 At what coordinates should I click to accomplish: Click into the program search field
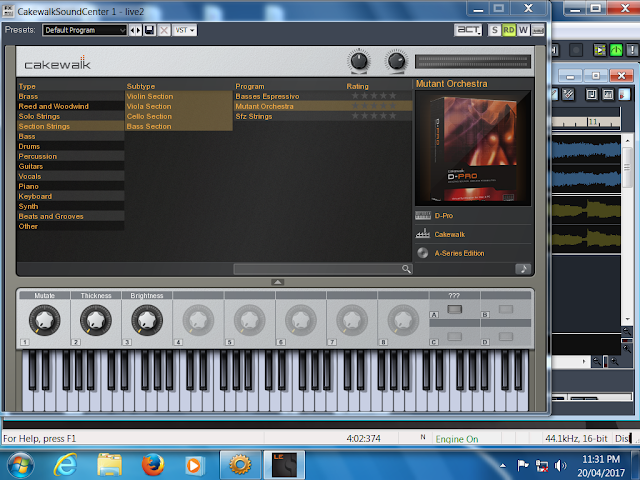point(318,269)
